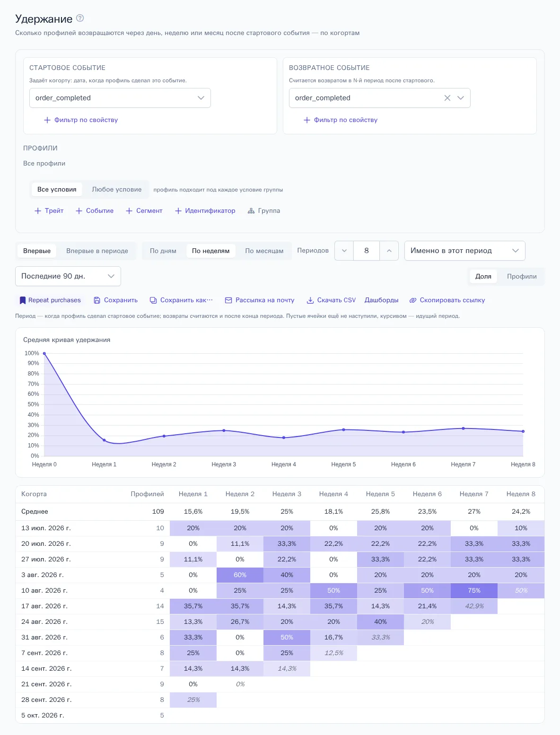Open the start event order_completed dropdown

click(120, 98)
